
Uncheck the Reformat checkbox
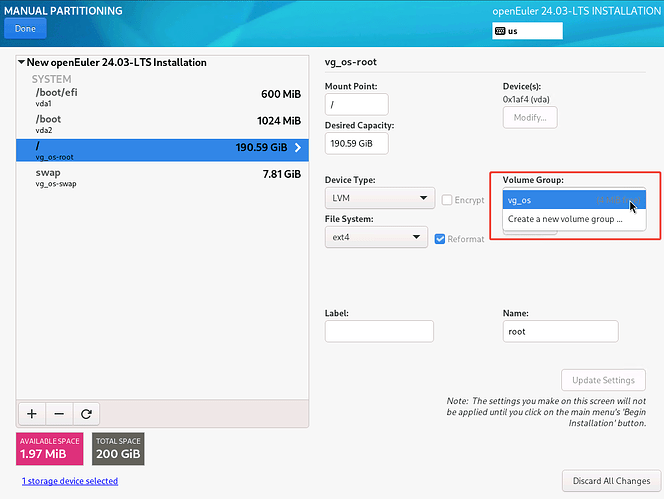pos(441,238)
